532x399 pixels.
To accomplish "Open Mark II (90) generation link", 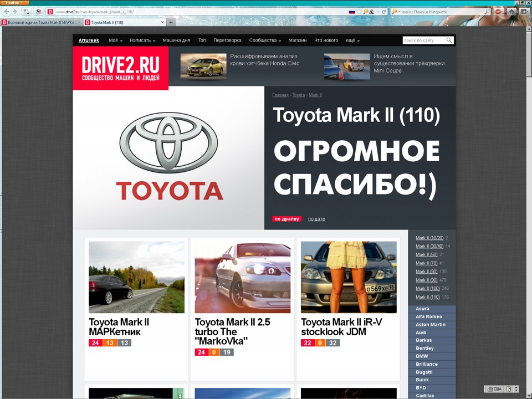I will [x=427, y=280].
